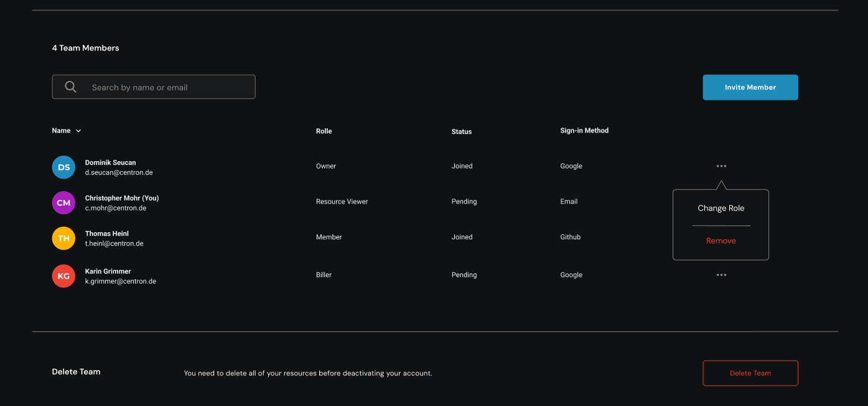
Task: Click the email d.seucan@centron.de
Action: coord(119,172)
